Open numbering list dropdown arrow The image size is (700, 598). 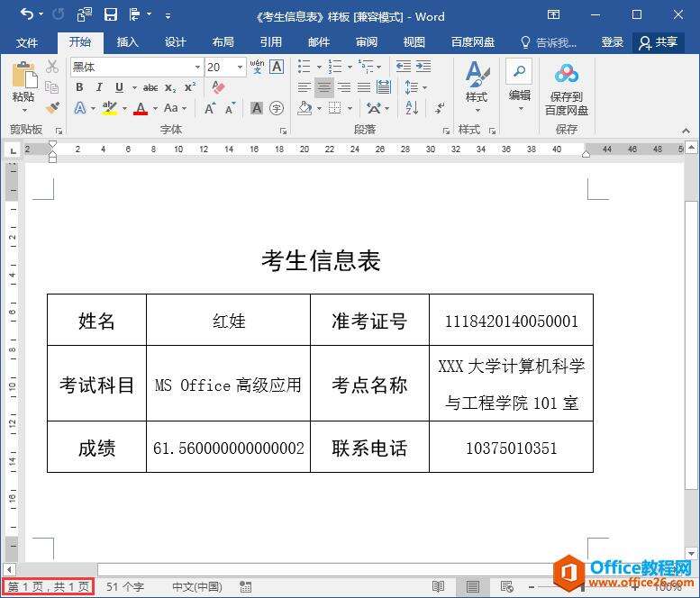pos(350,67)
